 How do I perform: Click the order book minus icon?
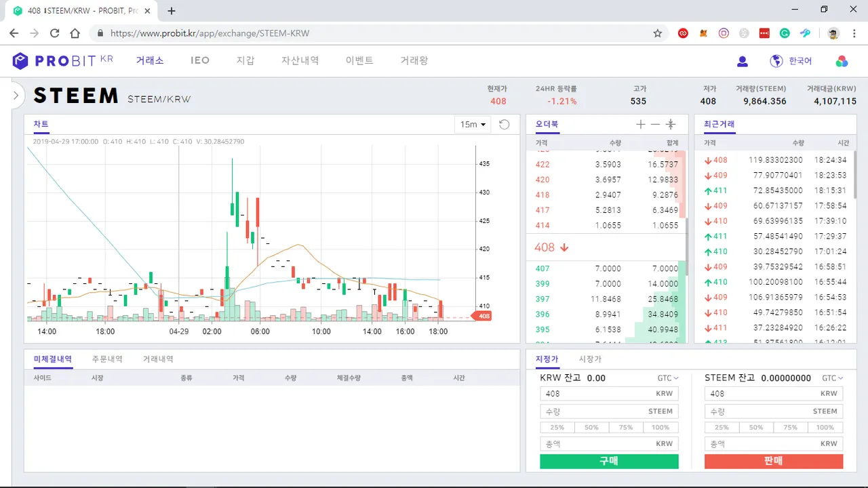click(655, 124)
